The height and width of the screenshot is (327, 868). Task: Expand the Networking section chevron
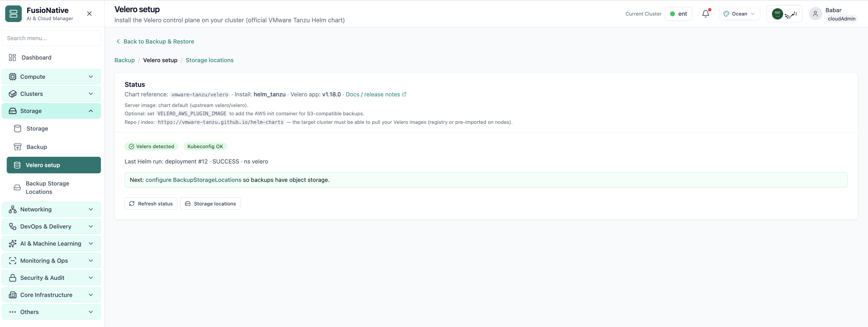(x=91, y=209)
